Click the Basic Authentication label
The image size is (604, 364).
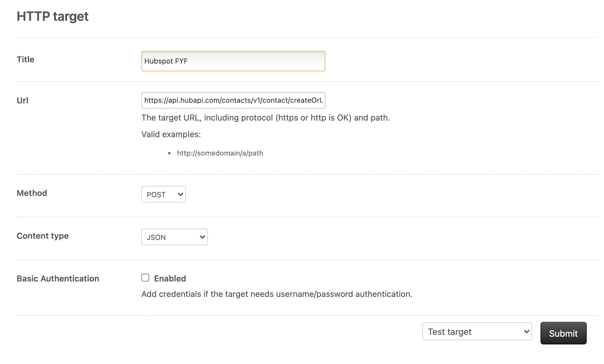pyautogui.click(x=58, y=278)
